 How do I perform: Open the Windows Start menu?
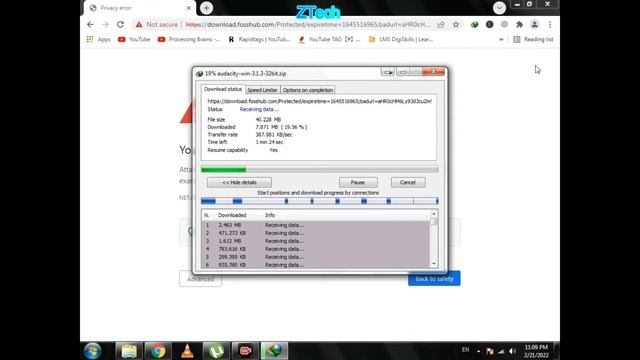[x=93, y=351]
